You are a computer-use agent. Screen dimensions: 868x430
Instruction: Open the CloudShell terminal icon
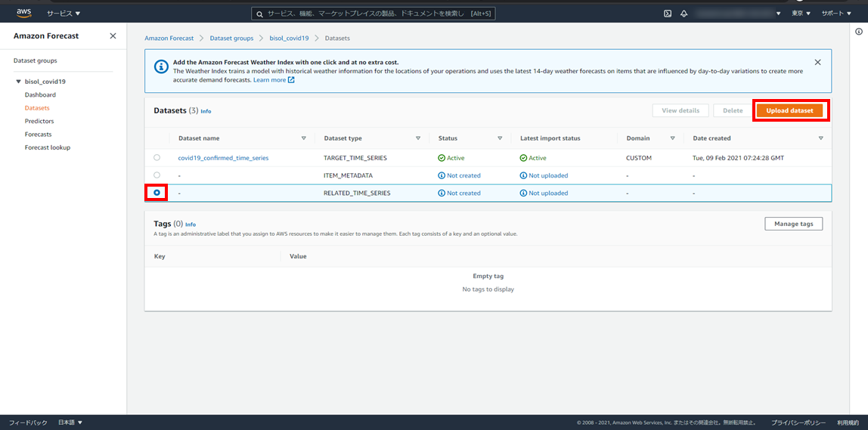(668, 14)
